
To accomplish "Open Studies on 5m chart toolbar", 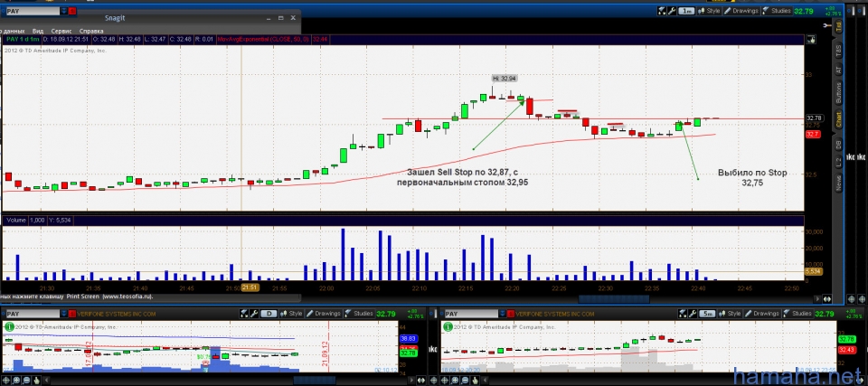I will [797, 314].
